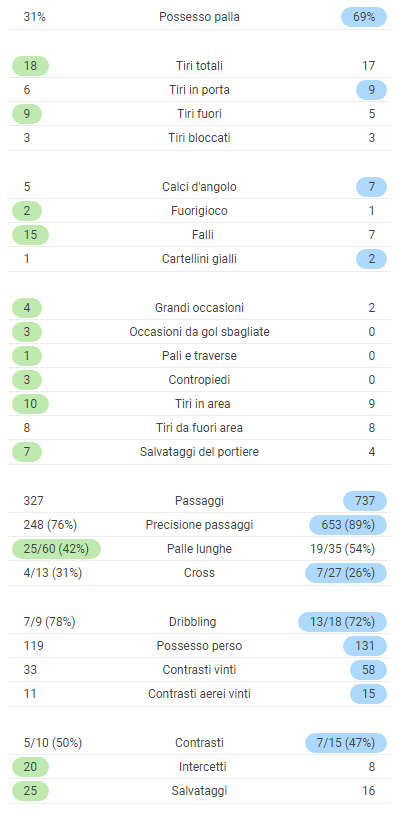Click the green 20 Intercetti badge
399x823 pixels.
click(30, 767)
